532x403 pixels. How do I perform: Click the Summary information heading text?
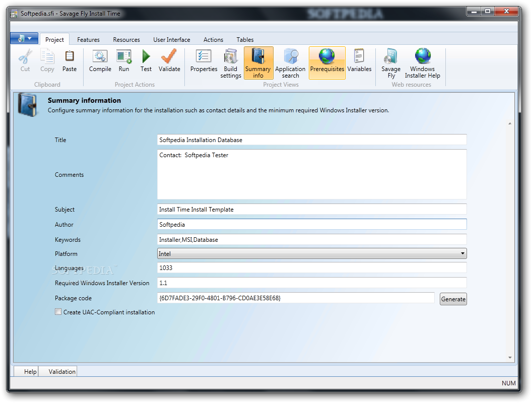tap(84, 100)
